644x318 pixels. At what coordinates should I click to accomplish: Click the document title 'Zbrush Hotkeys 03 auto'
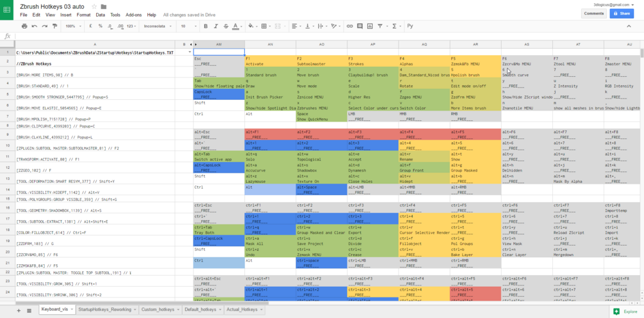53,6
